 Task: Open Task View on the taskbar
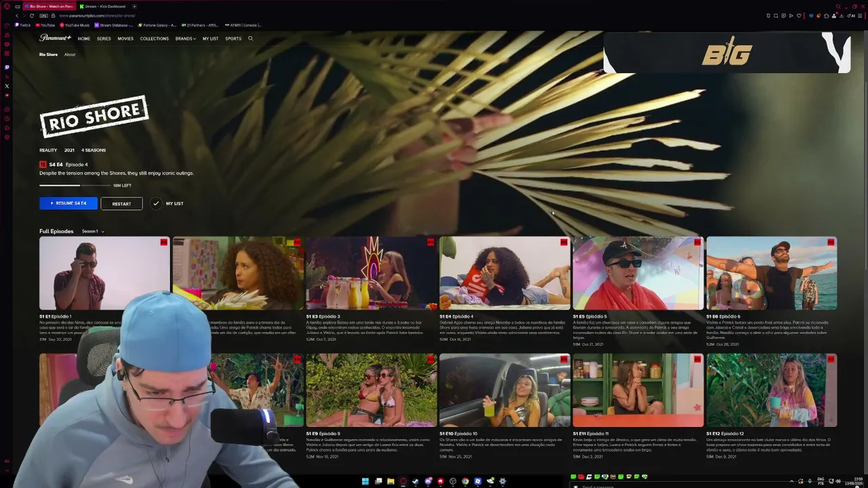click(378, 481)
